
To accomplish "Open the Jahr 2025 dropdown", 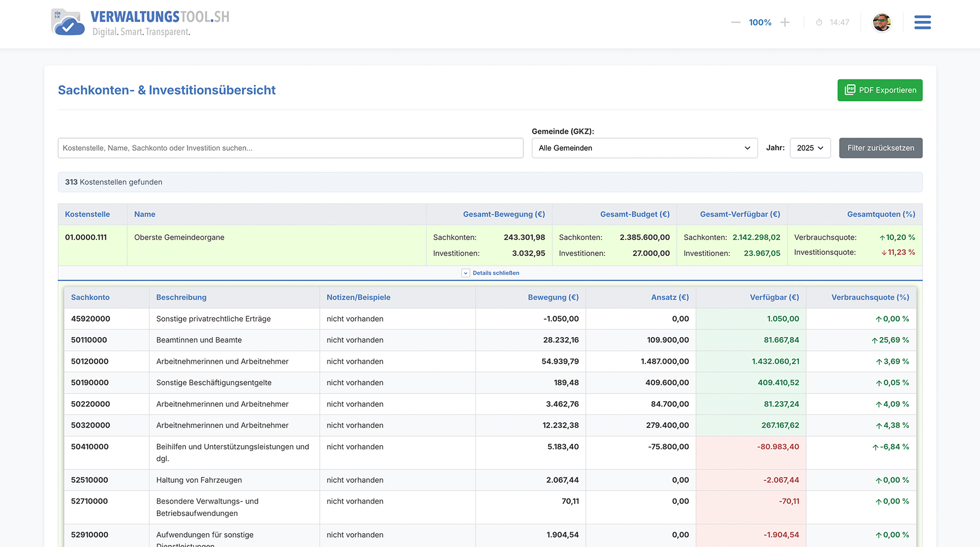I will click(x=809, y=148).
